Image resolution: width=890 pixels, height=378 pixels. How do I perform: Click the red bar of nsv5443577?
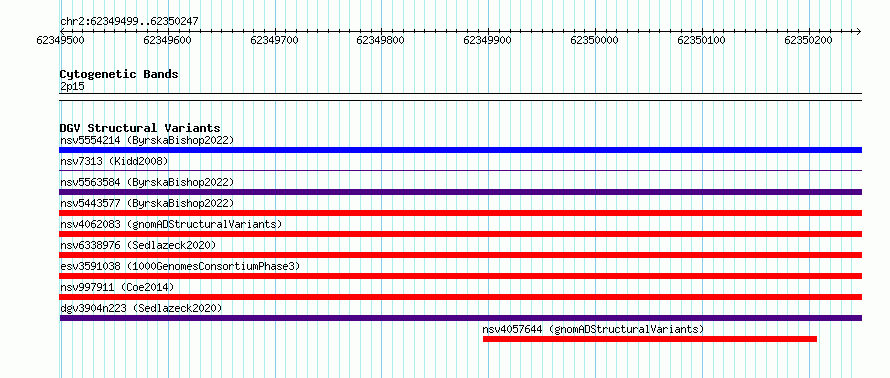coord(461,213)
